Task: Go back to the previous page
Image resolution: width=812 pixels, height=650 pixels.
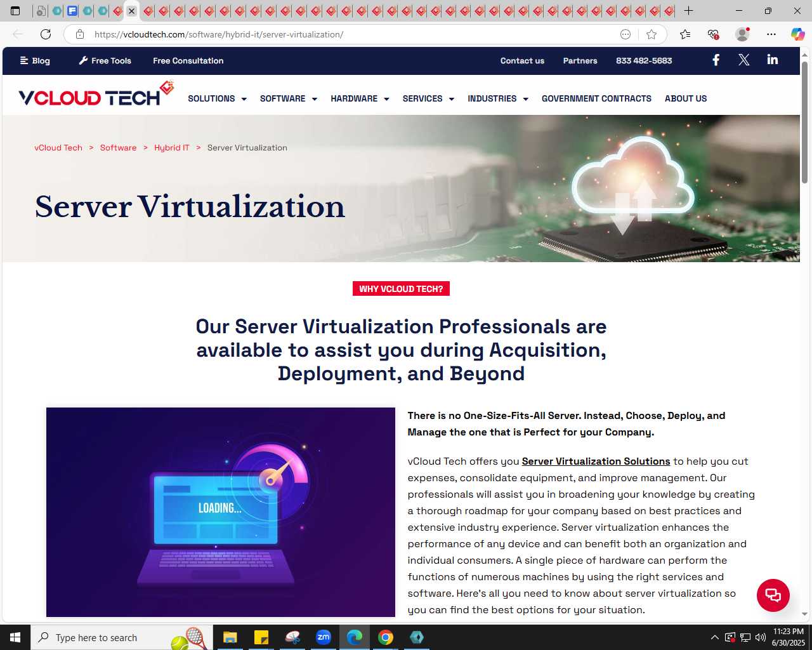Action: 18,34
